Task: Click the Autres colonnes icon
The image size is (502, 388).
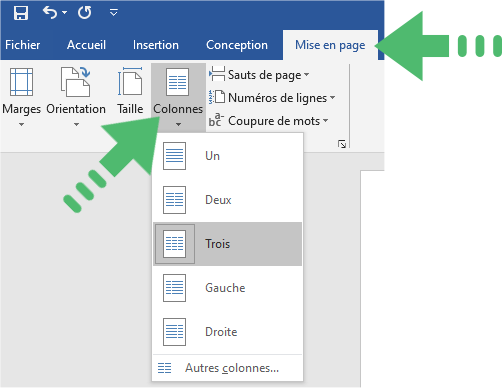Action: [x=164, y=368]
